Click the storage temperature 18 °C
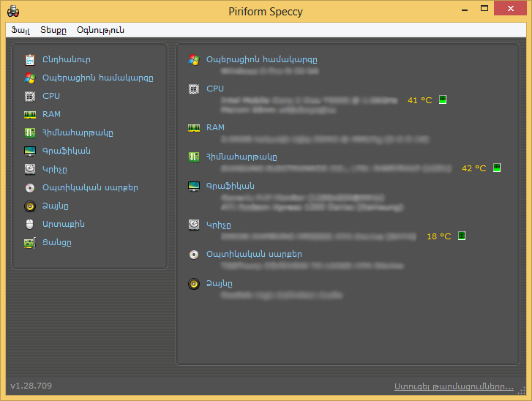 (x=438, y=236)
